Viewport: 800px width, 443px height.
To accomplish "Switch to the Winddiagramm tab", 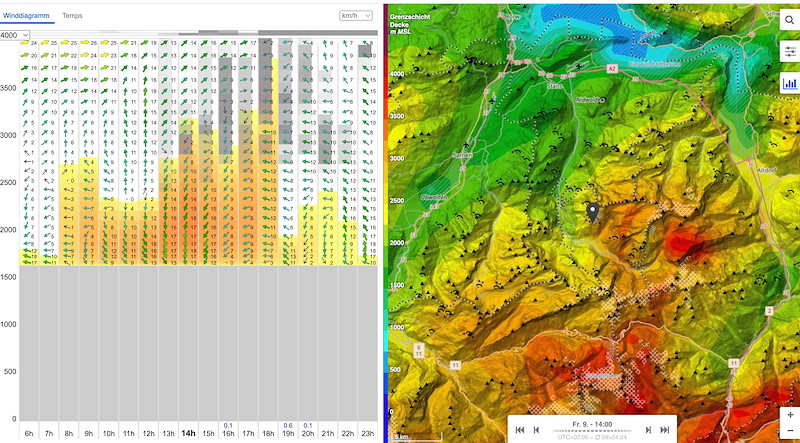I will pyautogui.click(x=27, y=17).
